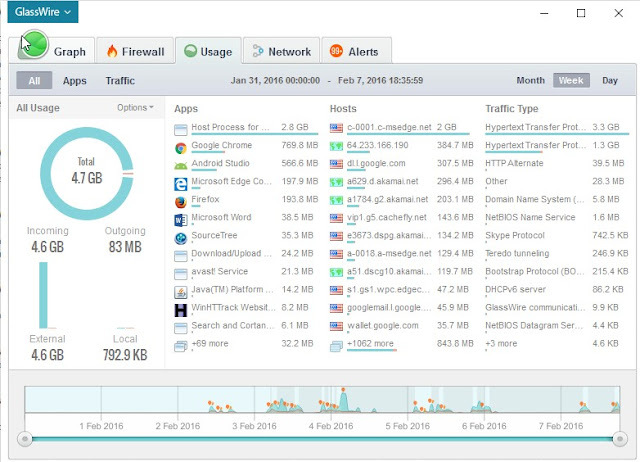Click the Search and Cortana icon
Screen dimensions: 640x462
point(180,328)
